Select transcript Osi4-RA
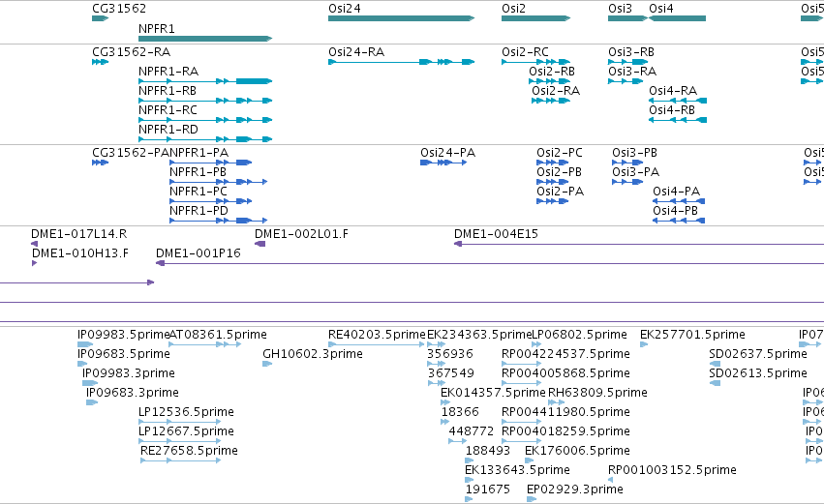Image resolution: width=824 pixels, height=504 pixels. (x=678, y=101)
